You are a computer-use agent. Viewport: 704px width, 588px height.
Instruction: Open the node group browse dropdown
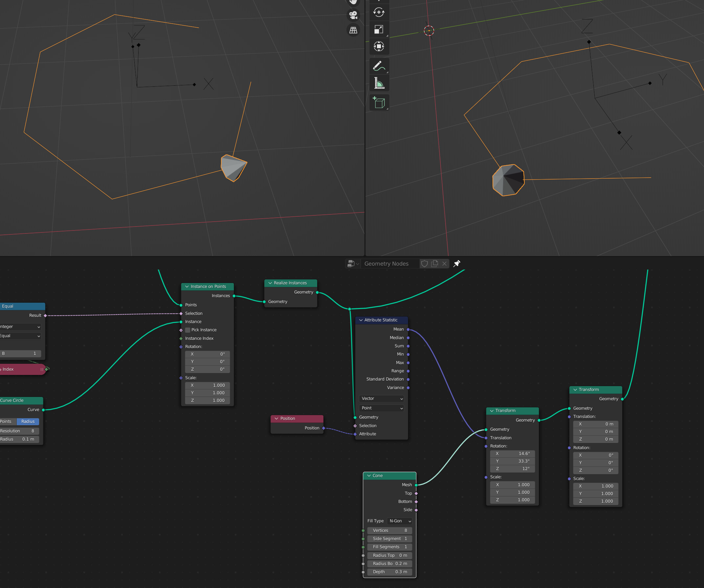(x=353, y=264)
